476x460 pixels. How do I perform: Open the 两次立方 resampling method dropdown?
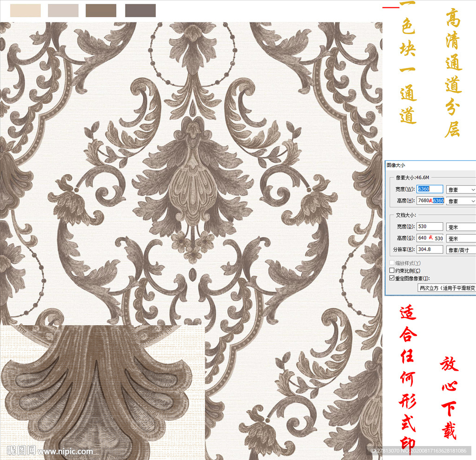[447, 288]
